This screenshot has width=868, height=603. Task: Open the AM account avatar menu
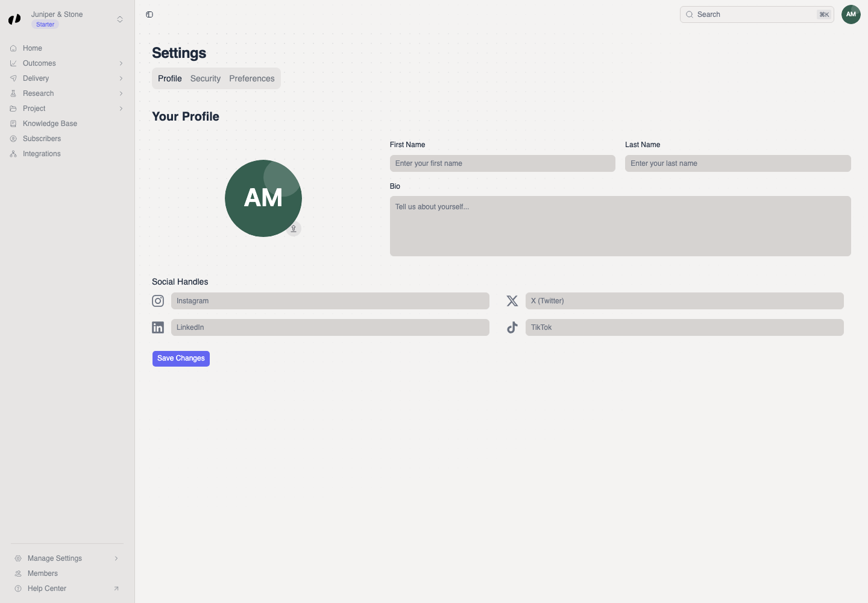[851, 14]
